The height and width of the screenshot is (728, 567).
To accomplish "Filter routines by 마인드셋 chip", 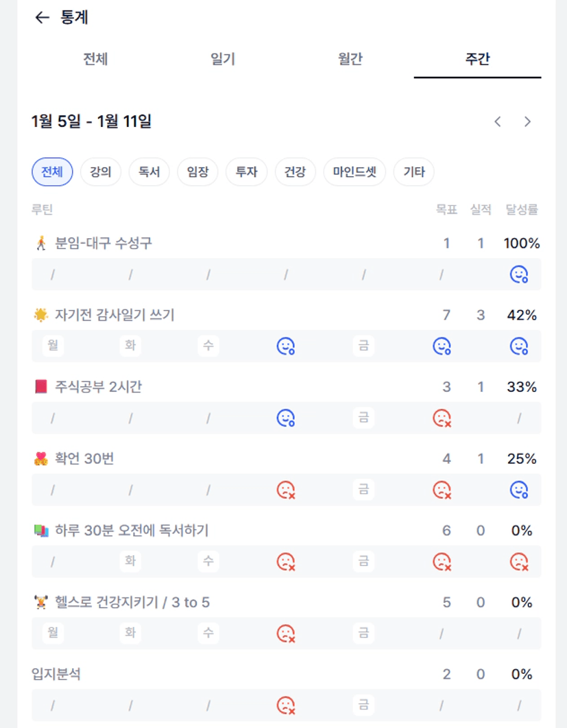I will tap(354, 172).
